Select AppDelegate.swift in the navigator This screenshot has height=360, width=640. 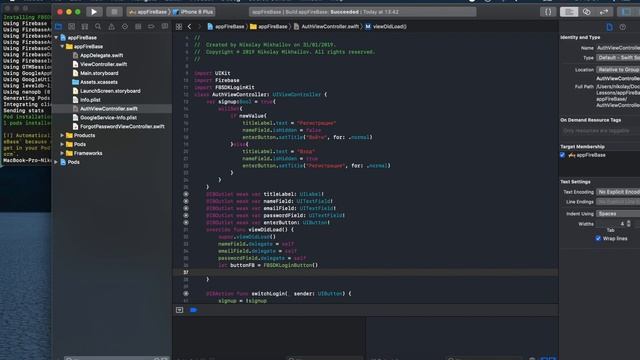click(x=102, y=56)
